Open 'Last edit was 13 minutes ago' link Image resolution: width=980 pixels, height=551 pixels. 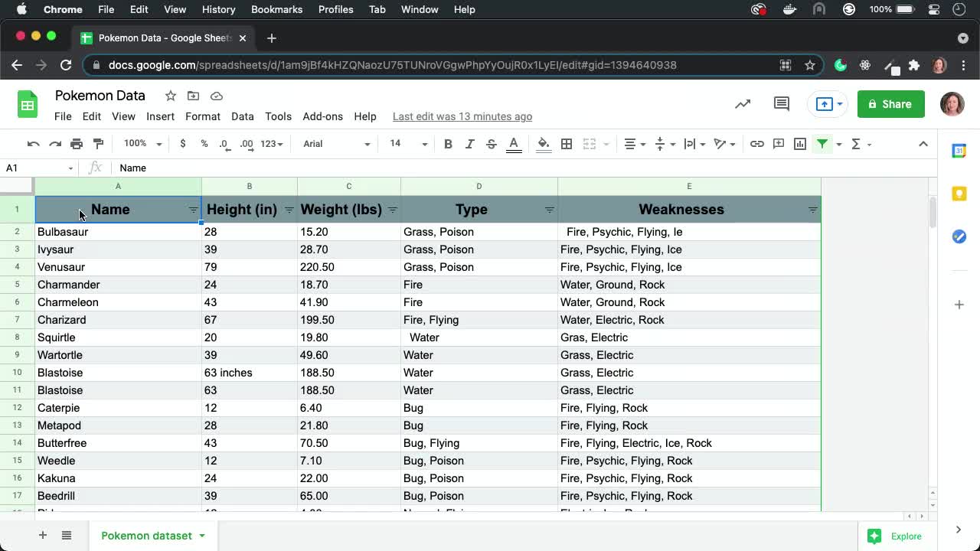tap(462, 116)
